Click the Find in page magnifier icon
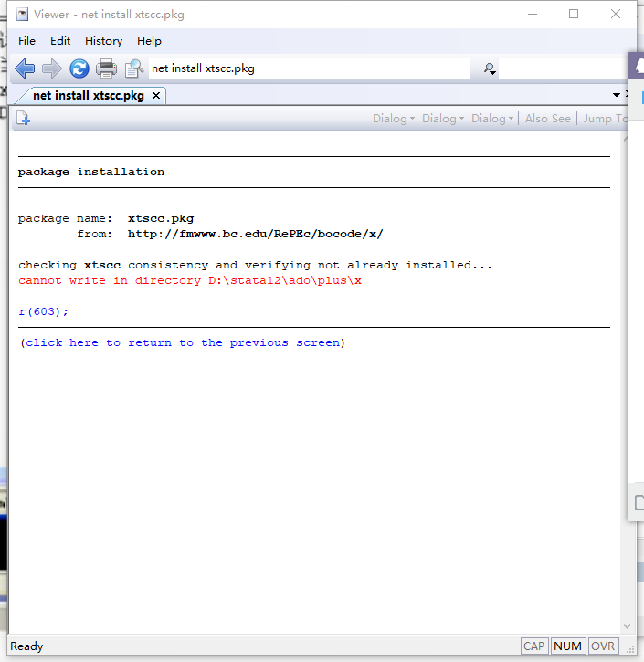This screenshot has width=644, height=662. pos(134,68)
